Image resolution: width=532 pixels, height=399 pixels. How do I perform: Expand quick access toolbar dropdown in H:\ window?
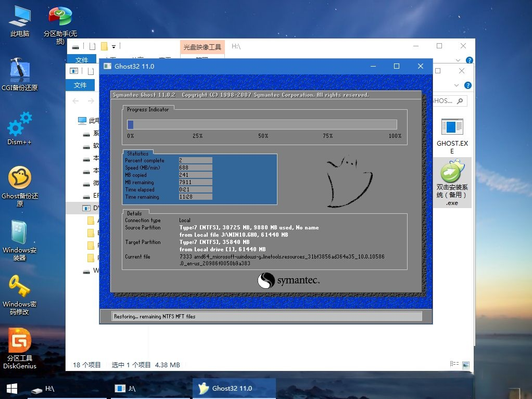coord(113,47)
